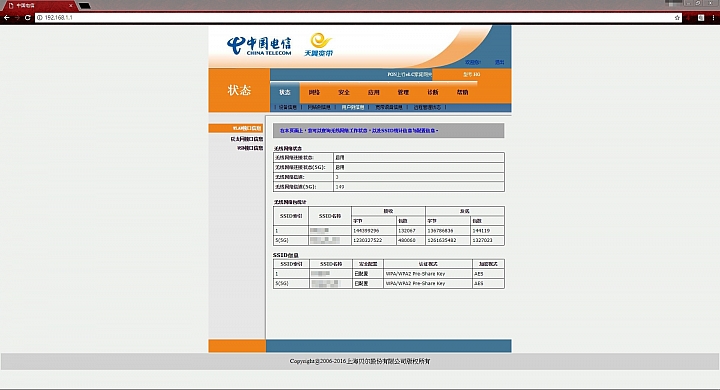720x390 pixels.
Task: Select USB接口信息 in the left sidebar
Action: click(x=250, y=148)
